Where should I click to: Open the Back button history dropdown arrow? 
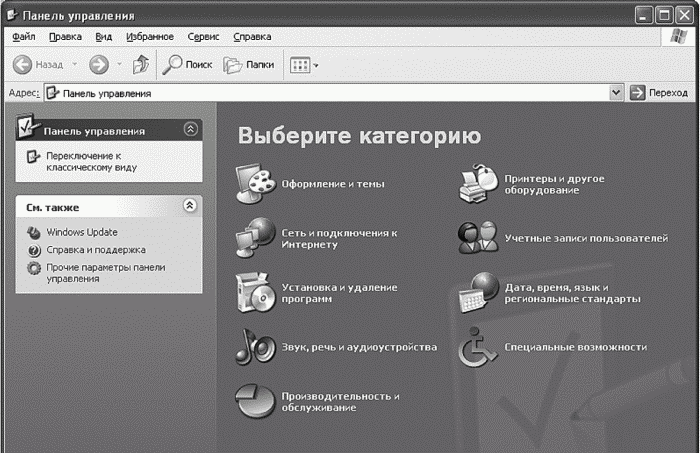coord(75,65)
